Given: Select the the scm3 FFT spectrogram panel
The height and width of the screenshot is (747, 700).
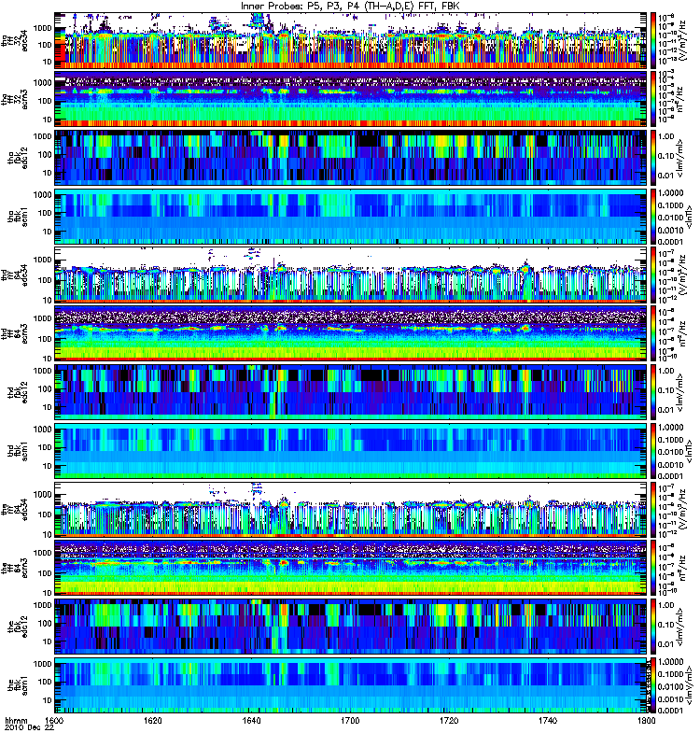Looking at the screenshot, I should (351, 569).
